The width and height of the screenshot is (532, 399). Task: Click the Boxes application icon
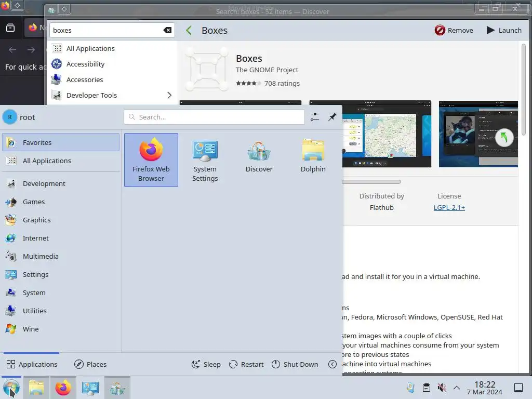click(207, 69)
